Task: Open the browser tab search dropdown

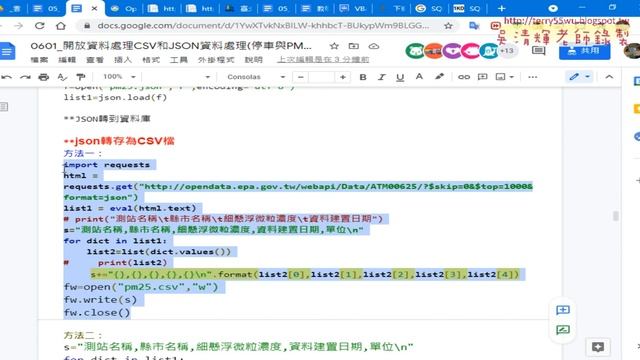Action: click(x=553, y=8)
